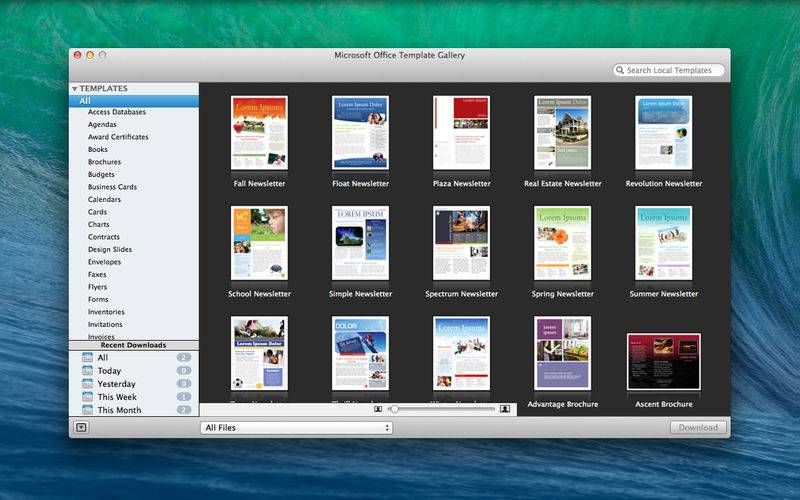Choose the Spectrum Newsletter thumbnail
Viewport: 800px width, 500px height.
(461, 243)
